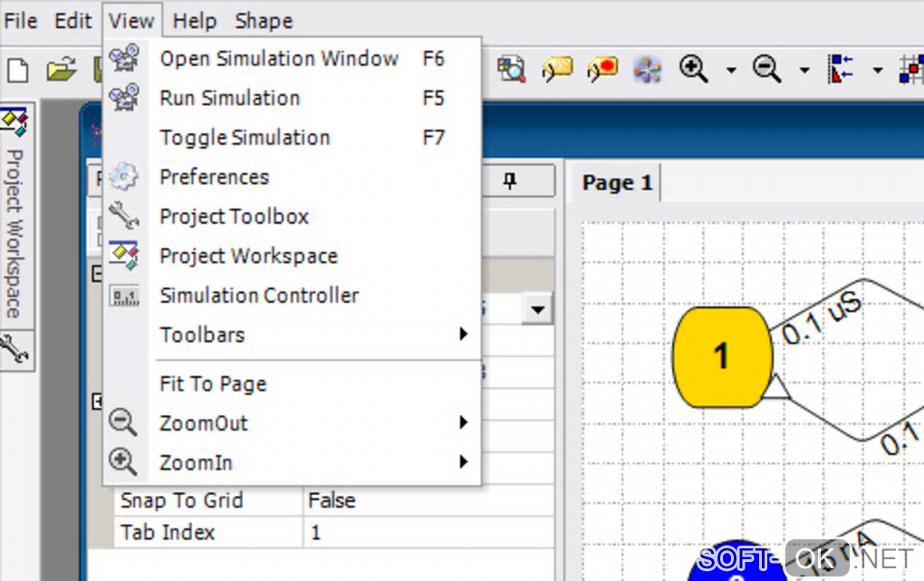The image size is (924, 581).
Task: Click the toolbar zoom out magnifier
Action: (x=766, y=69)
